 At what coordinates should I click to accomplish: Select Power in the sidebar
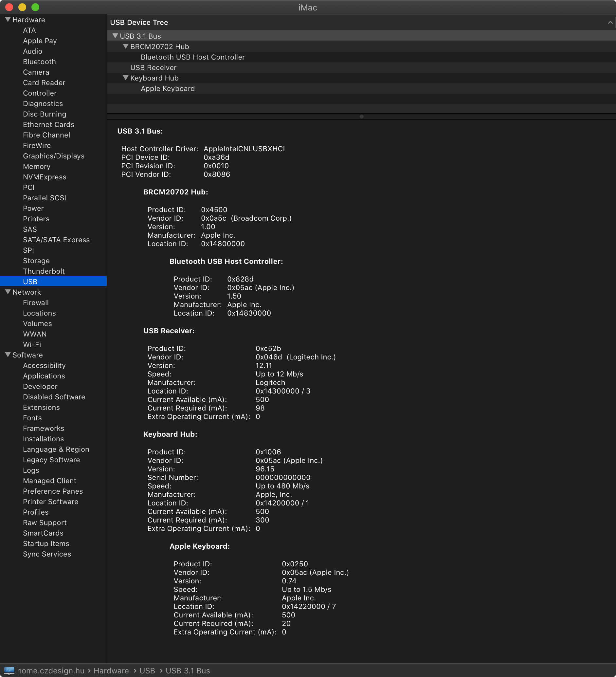(x=33, y=208)
